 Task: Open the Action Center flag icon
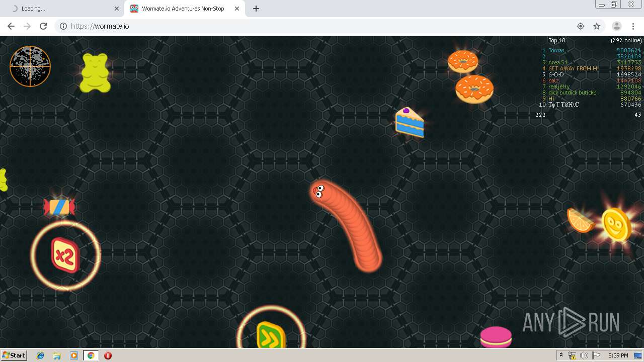[596, 355]
